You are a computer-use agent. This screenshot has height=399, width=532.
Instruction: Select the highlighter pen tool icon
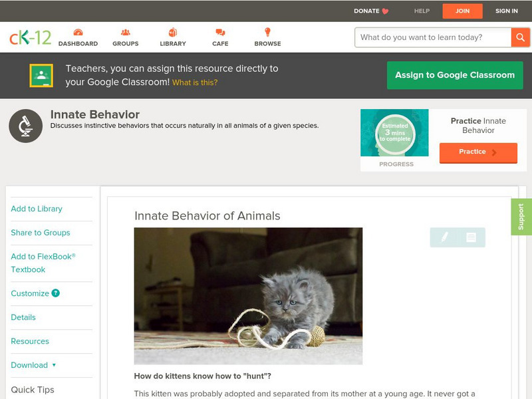444,237
